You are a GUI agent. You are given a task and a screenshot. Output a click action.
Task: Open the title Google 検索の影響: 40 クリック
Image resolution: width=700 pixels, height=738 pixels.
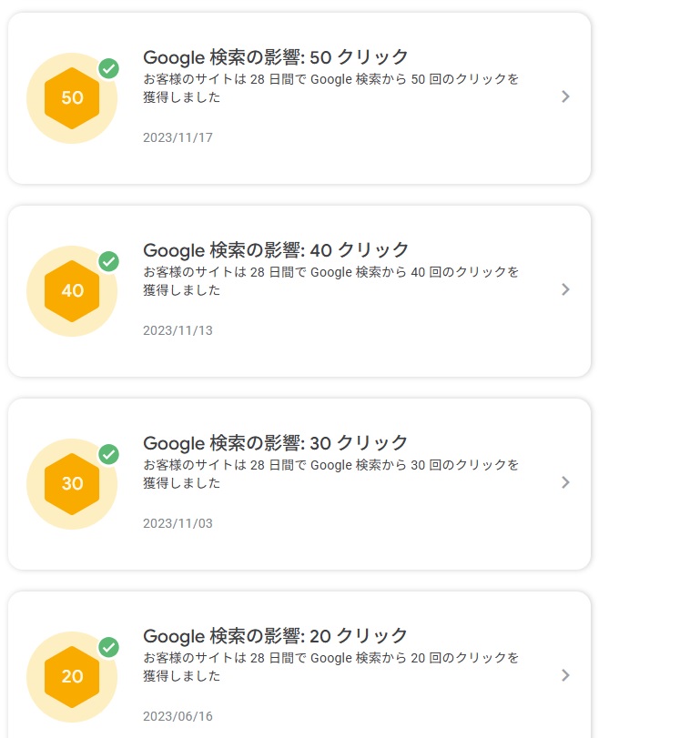pyautogui.click(x=276, y=250)
